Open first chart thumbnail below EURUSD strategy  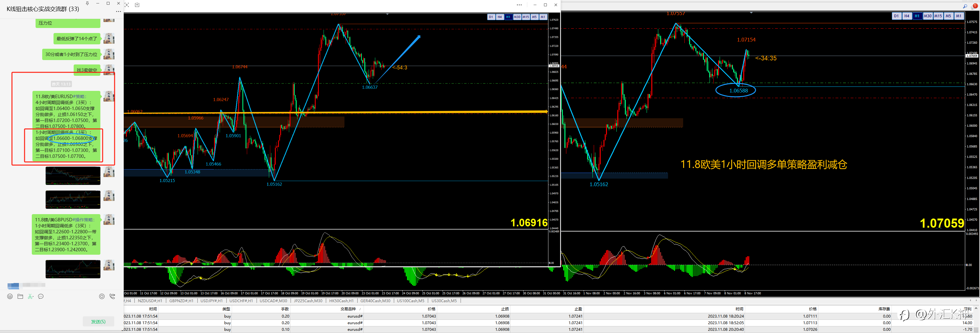coord(73,176)
